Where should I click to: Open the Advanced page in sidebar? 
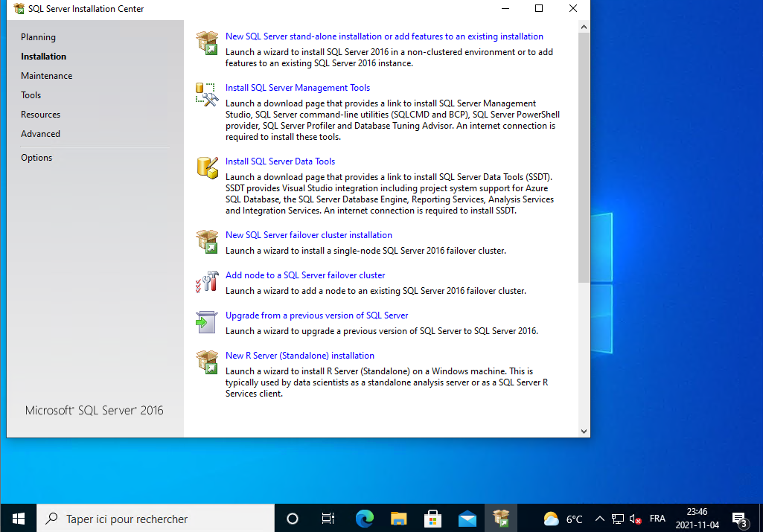pos(40,134)
